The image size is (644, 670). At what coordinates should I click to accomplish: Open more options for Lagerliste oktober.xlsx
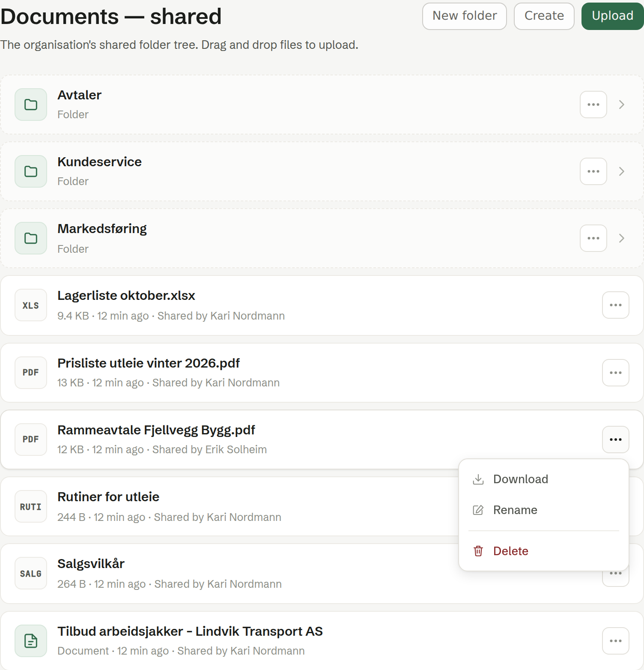(x=616, y=305)
